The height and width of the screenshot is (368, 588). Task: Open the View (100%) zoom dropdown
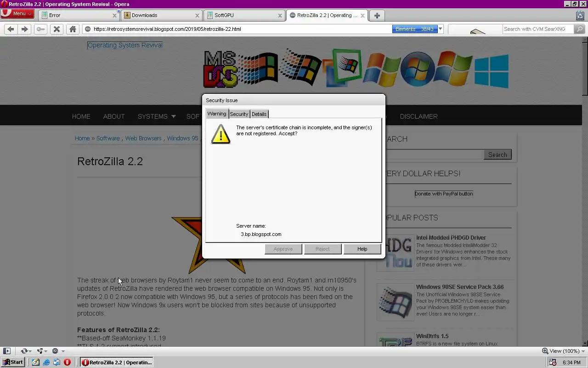(x=582, y=351)
